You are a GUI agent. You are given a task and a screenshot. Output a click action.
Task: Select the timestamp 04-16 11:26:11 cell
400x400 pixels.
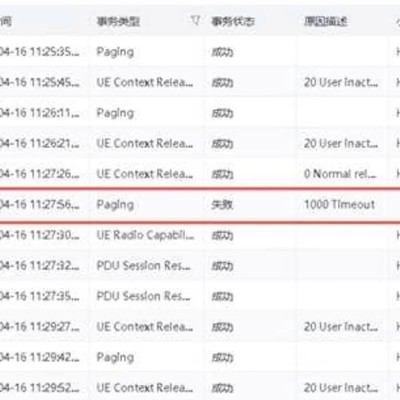[40, 113]
